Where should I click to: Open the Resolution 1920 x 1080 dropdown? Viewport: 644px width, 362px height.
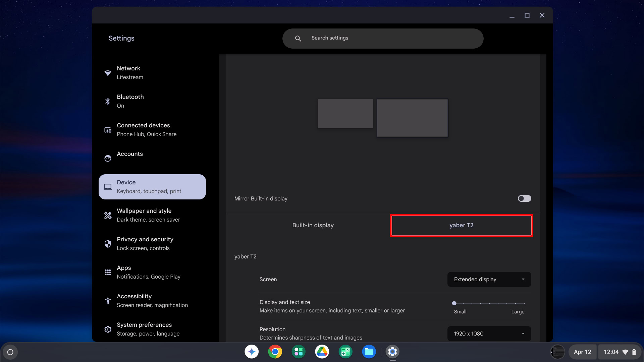pos(489,334)
